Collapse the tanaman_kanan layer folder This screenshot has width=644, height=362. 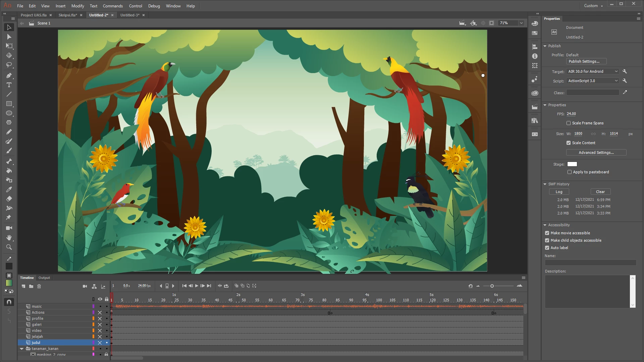coord(22,349)
